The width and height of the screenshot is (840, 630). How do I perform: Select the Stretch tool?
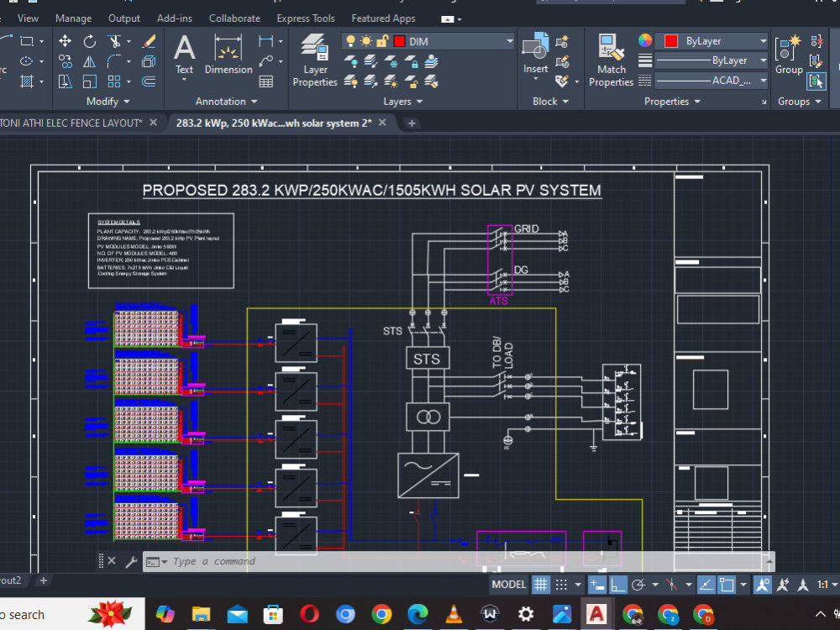(x=65, y=81)
